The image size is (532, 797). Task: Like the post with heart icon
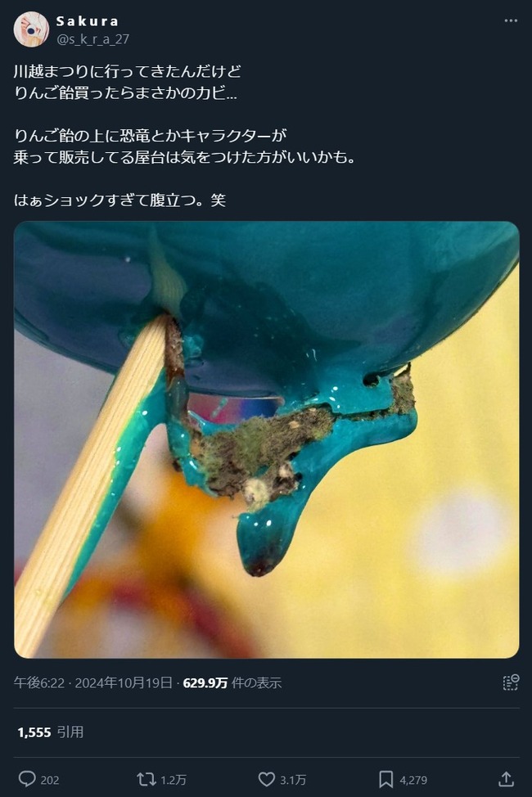pos(267,779)
